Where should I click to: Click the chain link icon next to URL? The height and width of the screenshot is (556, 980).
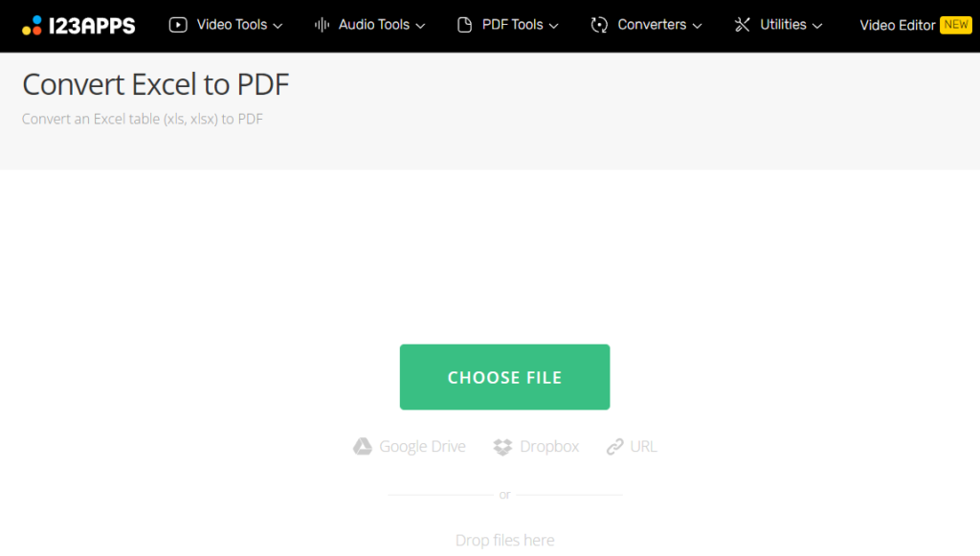[614, 446]
